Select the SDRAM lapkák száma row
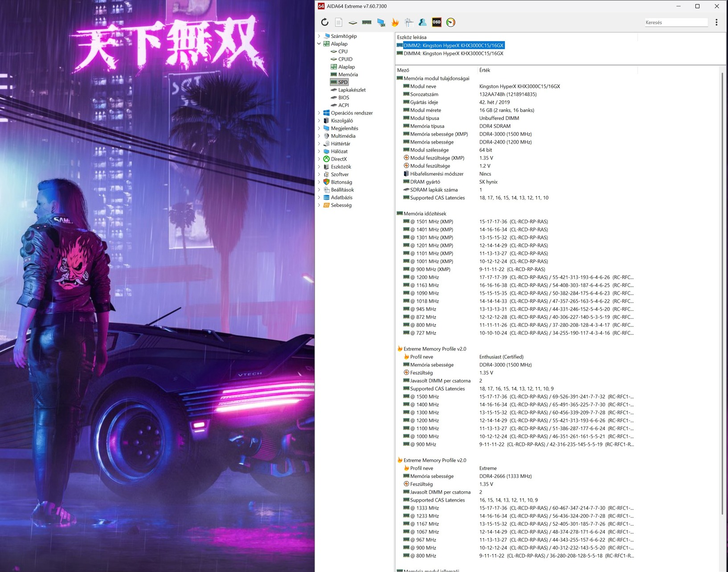The width and height of the screenshot is (728, 572). click(516, 190)
